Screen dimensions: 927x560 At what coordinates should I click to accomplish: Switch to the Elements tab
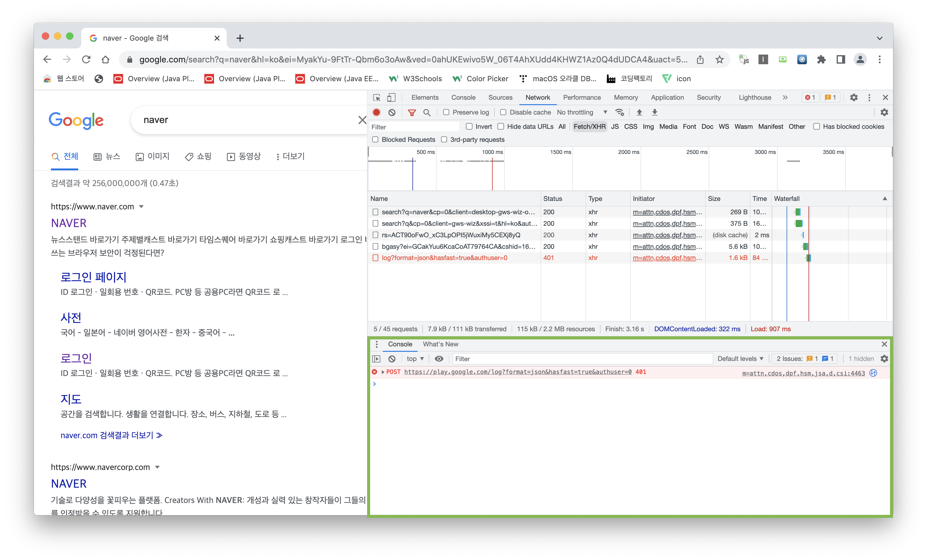425,97
